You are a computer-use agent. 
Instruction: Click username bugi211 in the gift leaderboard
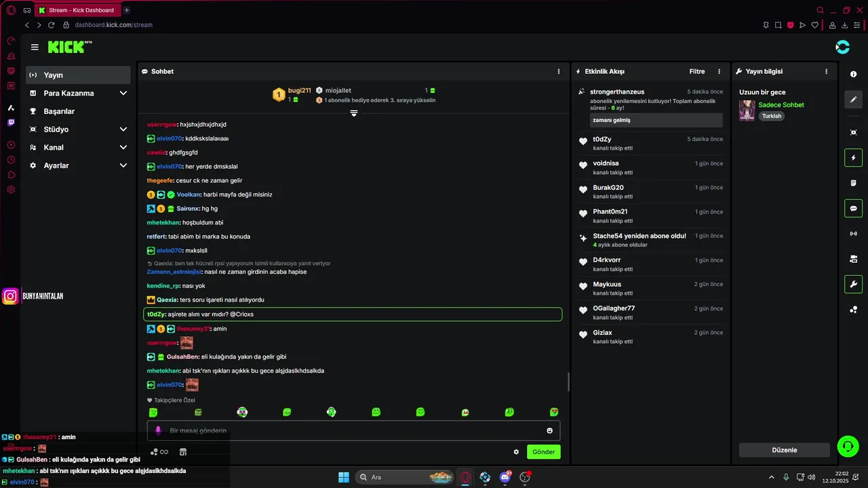click(299, 90)
